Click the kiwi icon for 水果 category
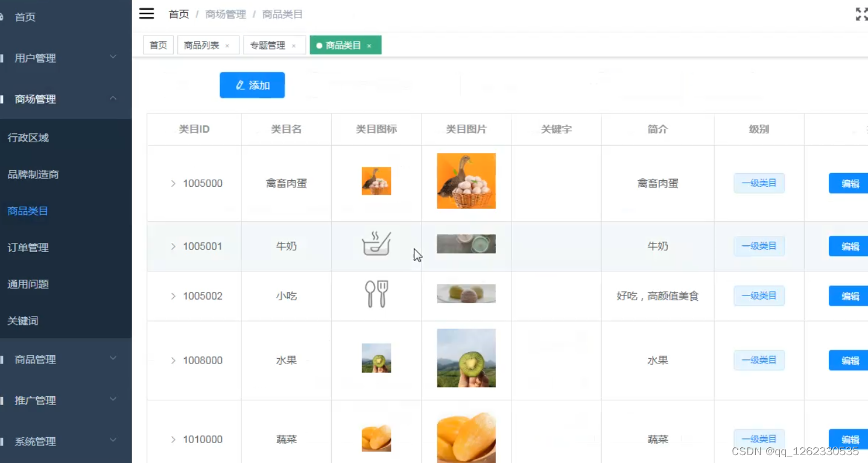The width and height of the screenshot is (868, 463). 376,357
